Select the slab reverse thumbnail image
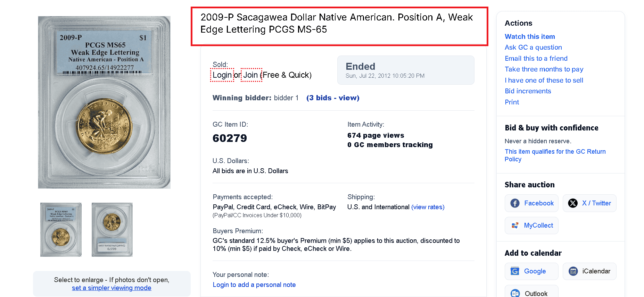The width and height of the screenshot is (644, 297). [112, 229]
